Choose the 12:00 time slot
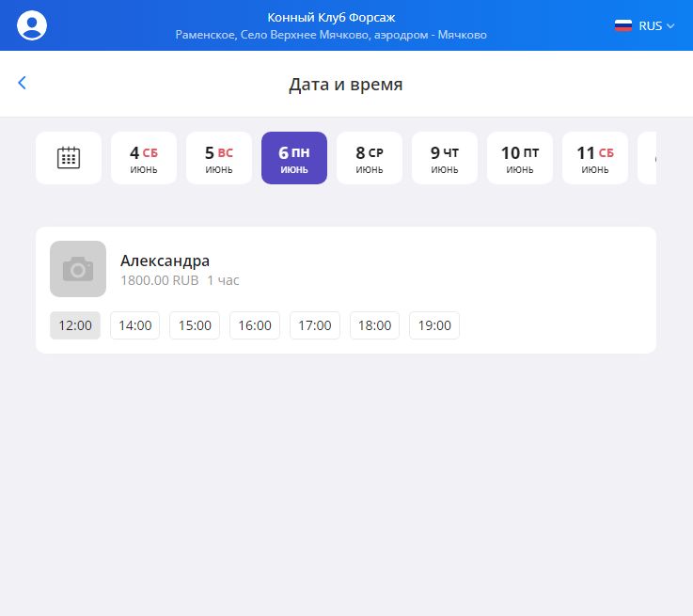The height and width of the screenshot is (616, 693). point(75,325)
